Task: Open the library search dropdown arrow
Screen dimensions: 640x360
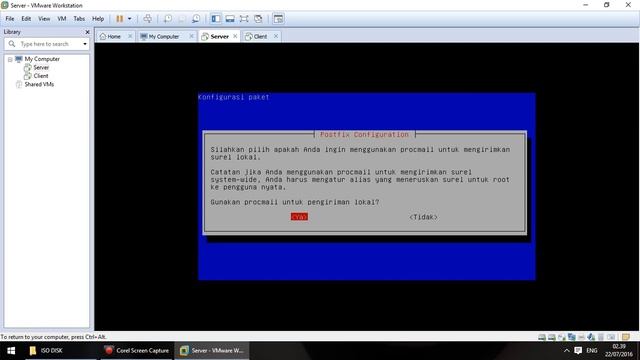Action: [85, 44]
